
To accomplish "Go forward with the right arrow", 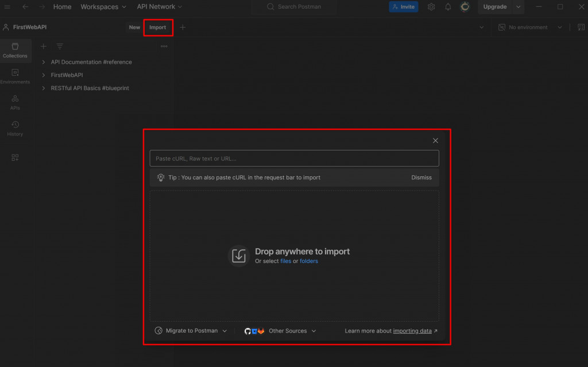I will click(x=41, y=7).
